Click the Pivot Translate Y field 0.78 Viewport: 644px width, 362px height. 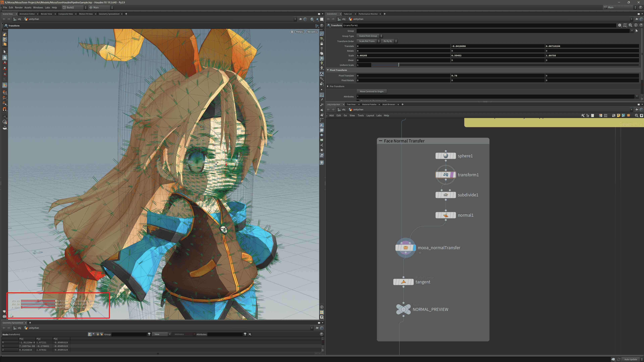point(497,76)
